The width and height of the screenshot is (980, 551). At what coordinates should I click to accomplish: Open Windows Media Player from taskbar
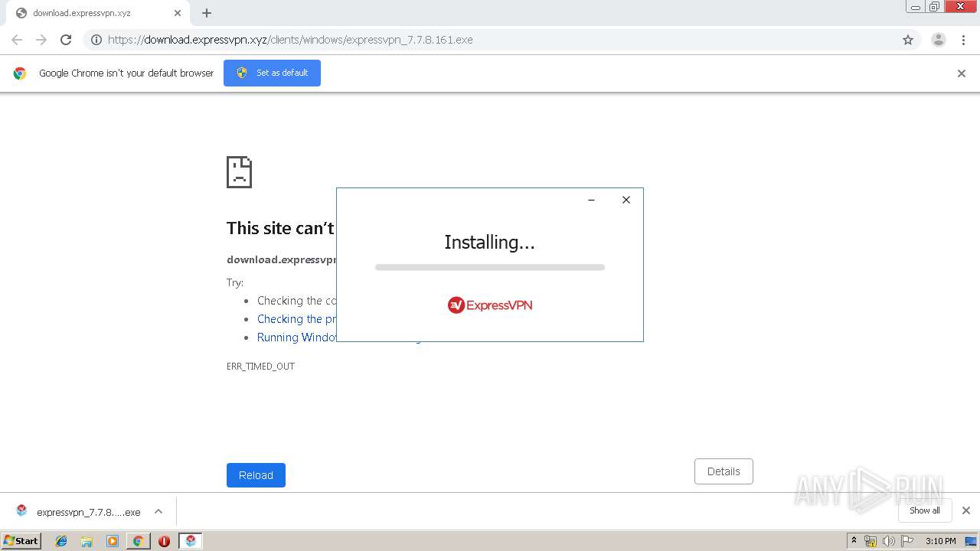[113, 541]
